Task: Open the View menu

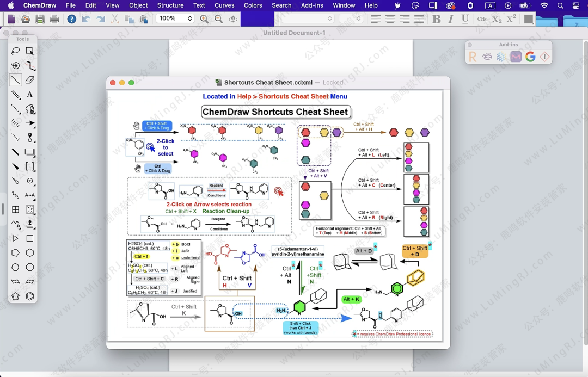Action: coord(113,5)
